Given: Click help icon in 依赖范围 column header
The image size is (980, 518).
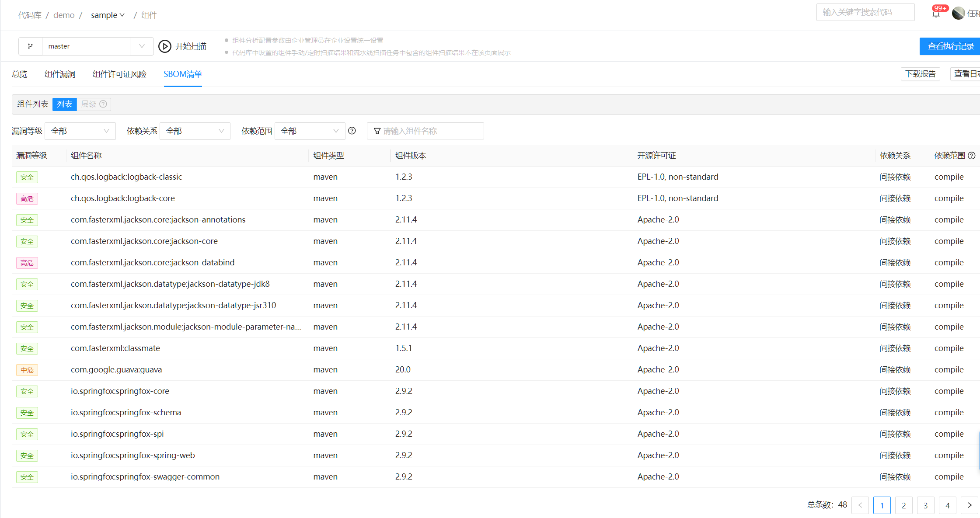Looking at the screenshot, I should tap(972, 156).
